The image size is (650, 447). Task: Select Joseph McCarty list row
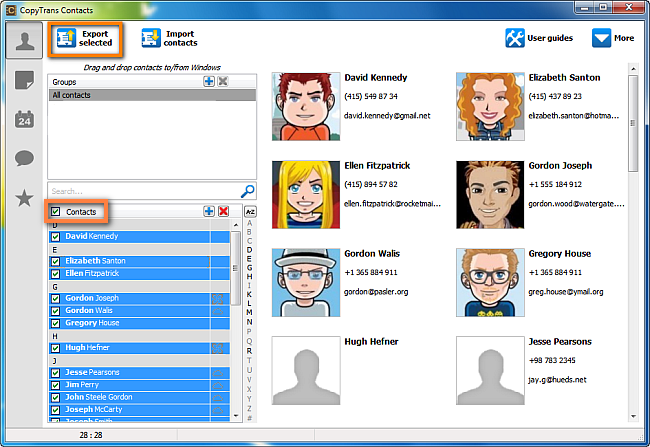[x=139, y=410]
